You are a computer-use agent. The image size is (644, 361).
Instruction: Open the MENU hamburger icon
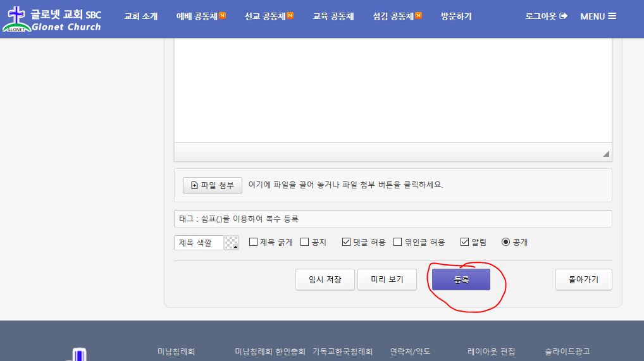pos(598,16)
